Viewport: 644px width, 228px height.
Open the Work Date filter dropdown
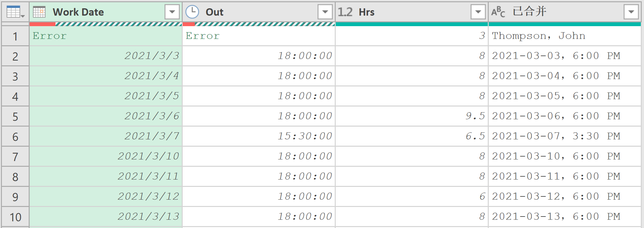[x=172, y=12]
